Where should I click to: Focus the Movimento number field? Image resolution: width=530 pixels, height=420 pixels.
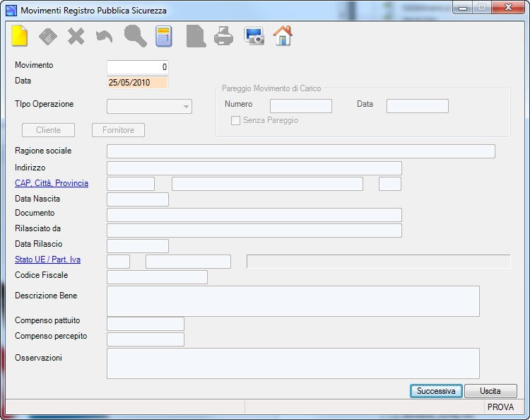click(138, 67)
